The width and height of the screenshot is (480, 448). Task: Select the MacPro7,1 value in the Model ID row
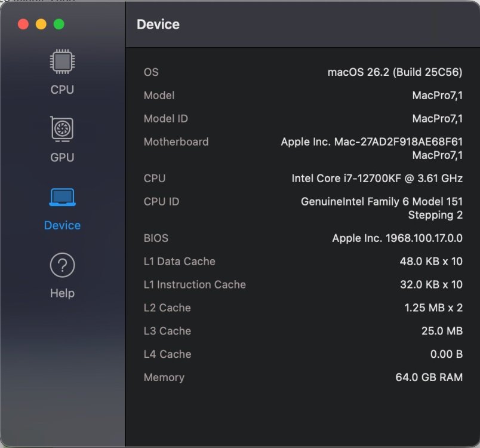[x=437, y=119]
